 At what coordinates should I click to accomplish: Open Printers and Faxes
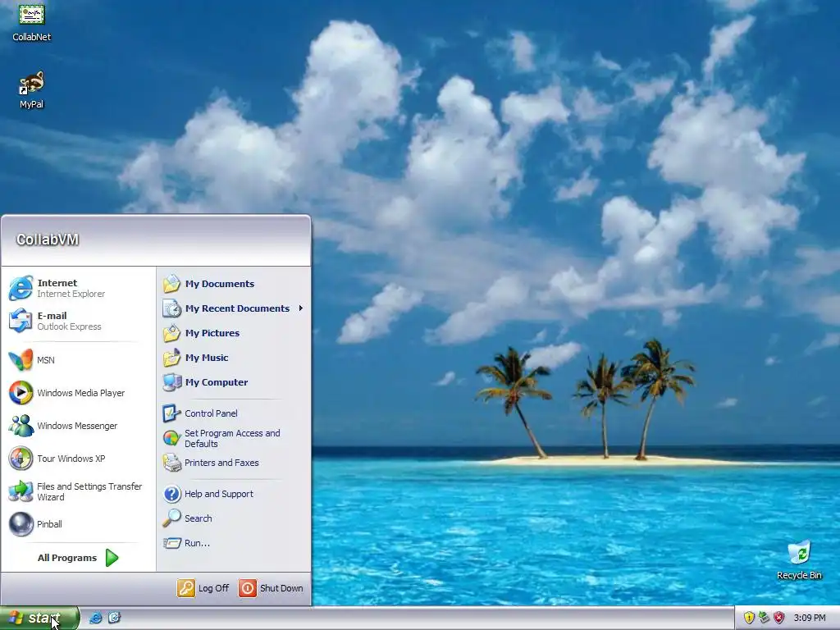[x=234, y=463]
